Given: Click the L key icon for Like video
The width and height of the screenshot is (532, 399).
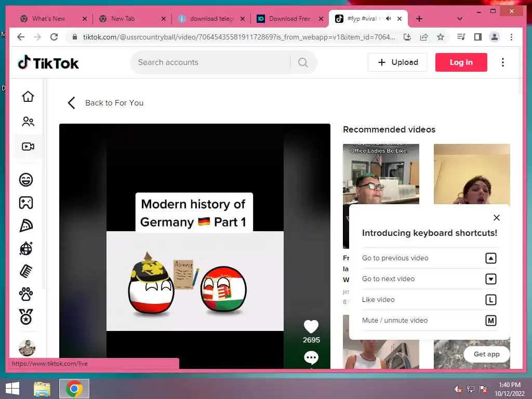Looking at the screenshot, I should point(491,300).
